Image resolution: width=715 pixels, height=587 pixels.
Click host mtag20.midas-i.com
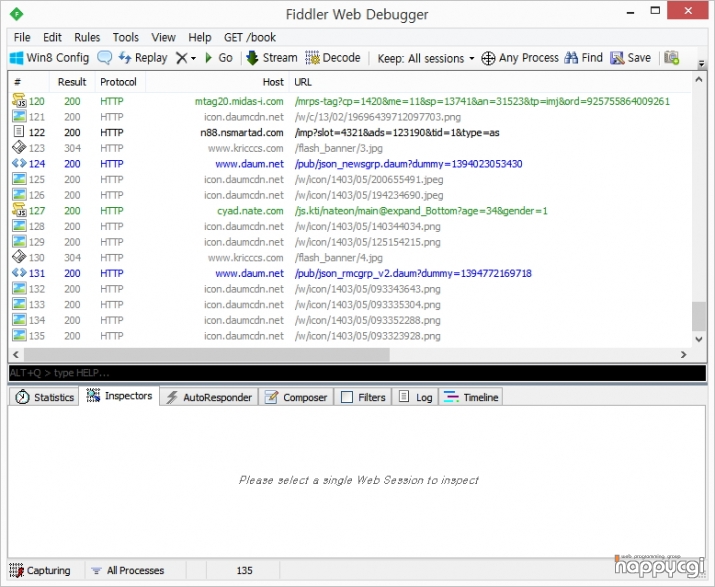[239, 101]
